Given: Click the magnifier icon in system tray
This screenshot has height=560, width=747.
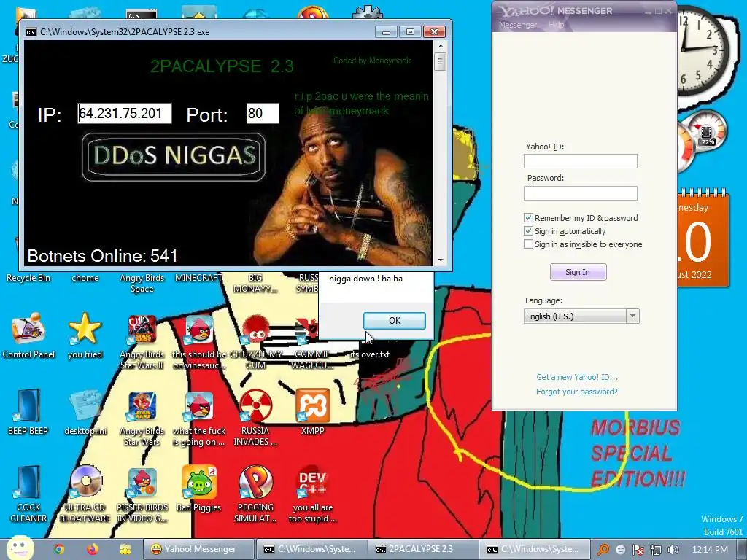Looking at the screenshot, I should pos(603,550).
